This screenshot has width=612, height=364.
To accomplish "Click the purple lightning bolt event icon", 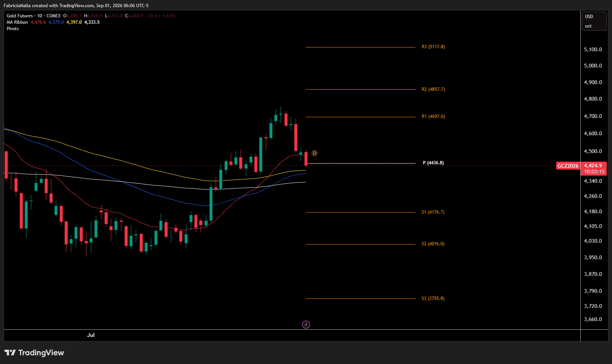I will 306,324.
